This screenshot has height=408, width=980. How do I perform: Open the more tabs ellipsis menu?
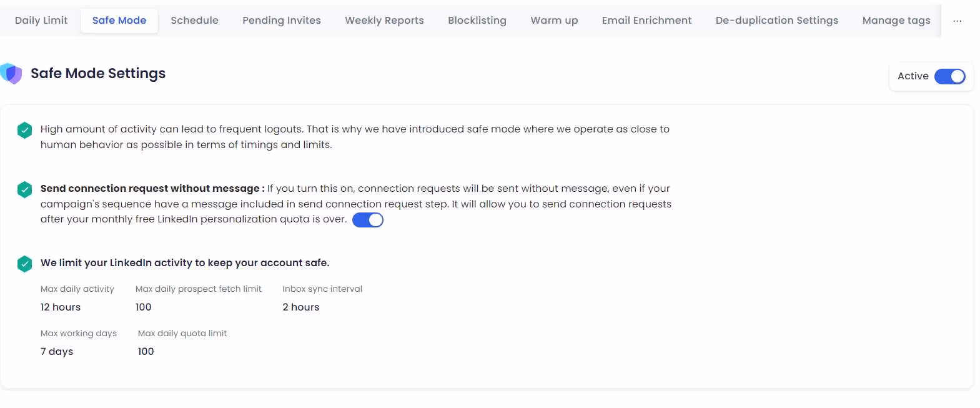pos(957,21)
